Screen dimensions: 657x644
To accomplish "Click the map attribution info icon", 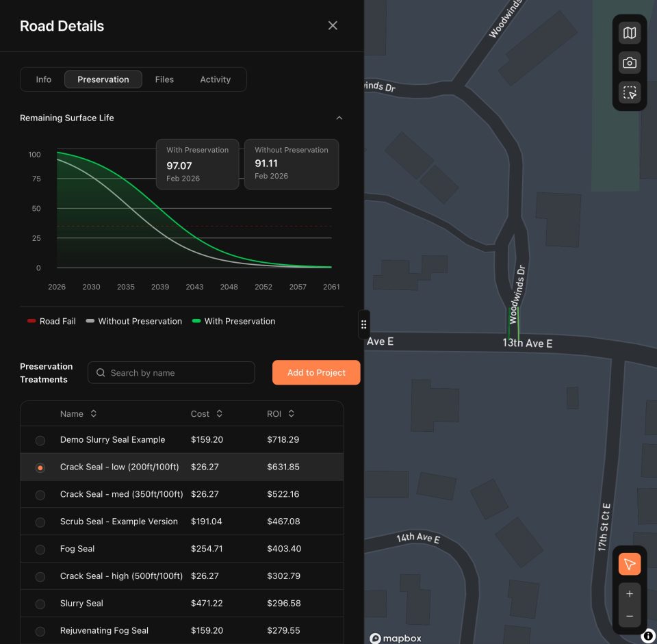I will click(647, 636).
